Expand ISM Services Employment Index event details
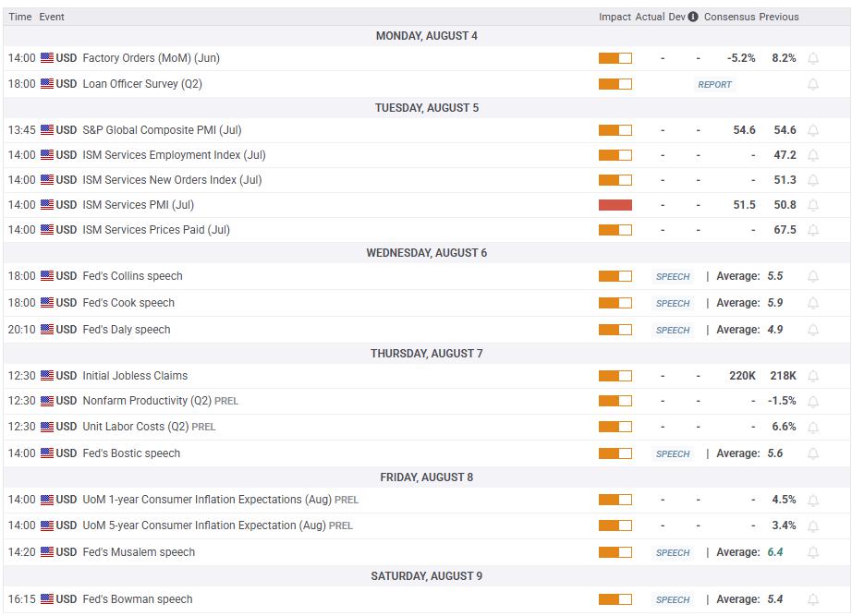This screenshot has width=852, height=616. point(426,155)
